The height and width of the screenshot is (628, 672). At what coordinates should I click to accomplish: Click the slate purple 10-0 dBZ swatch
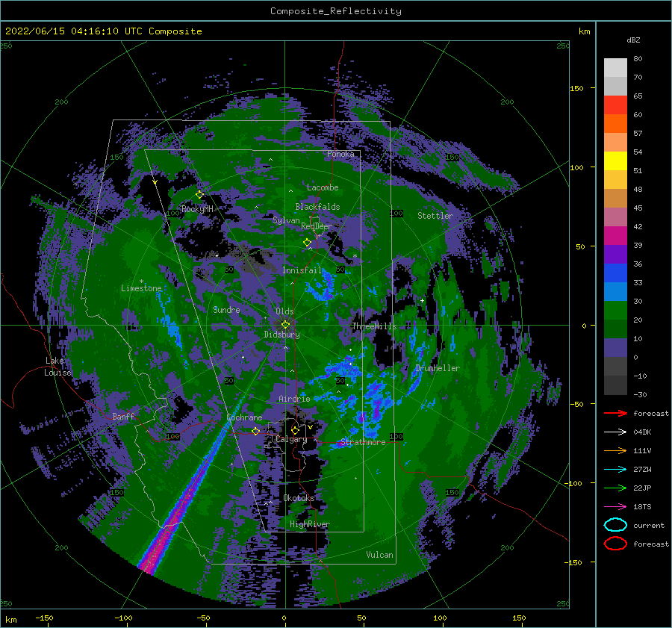(615, 348)
